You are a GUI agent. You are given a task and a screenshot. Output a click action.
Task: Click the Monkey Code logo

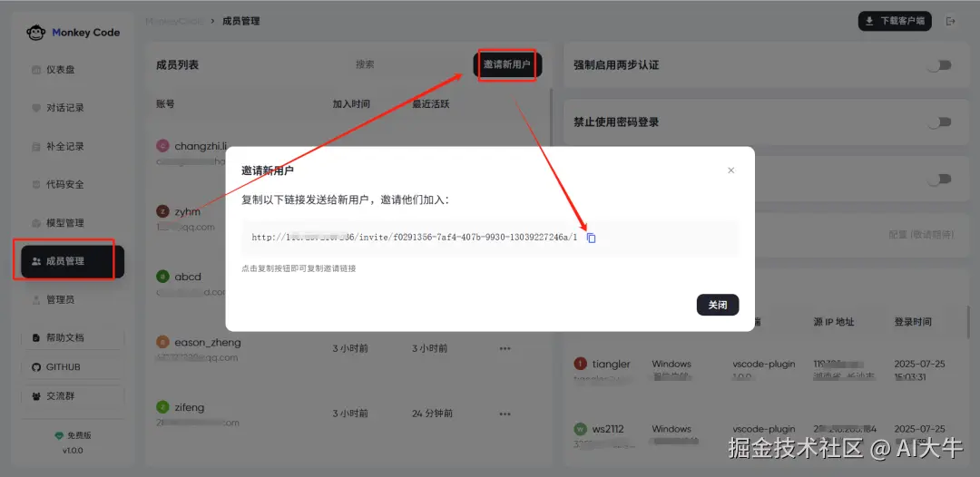[73, 33]
